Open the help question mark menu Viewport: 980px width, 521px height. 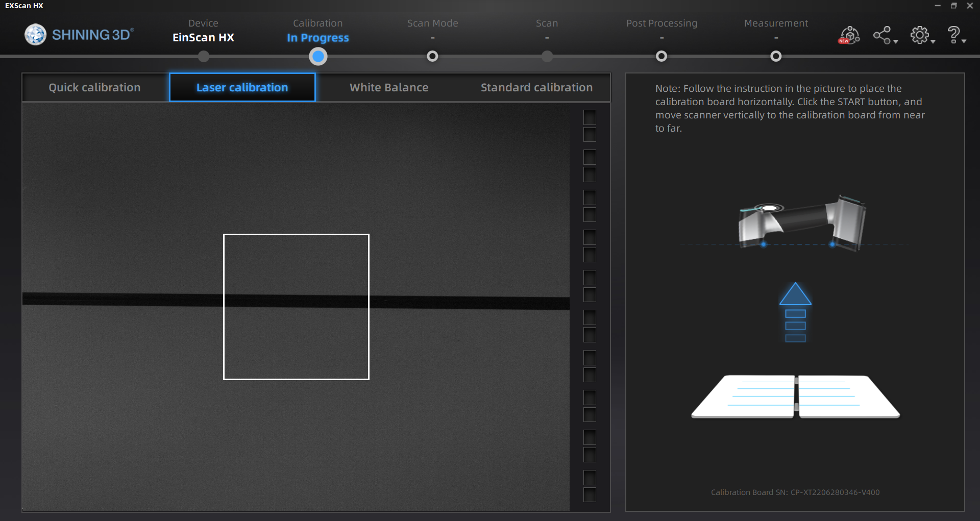(x=953, y=35)
